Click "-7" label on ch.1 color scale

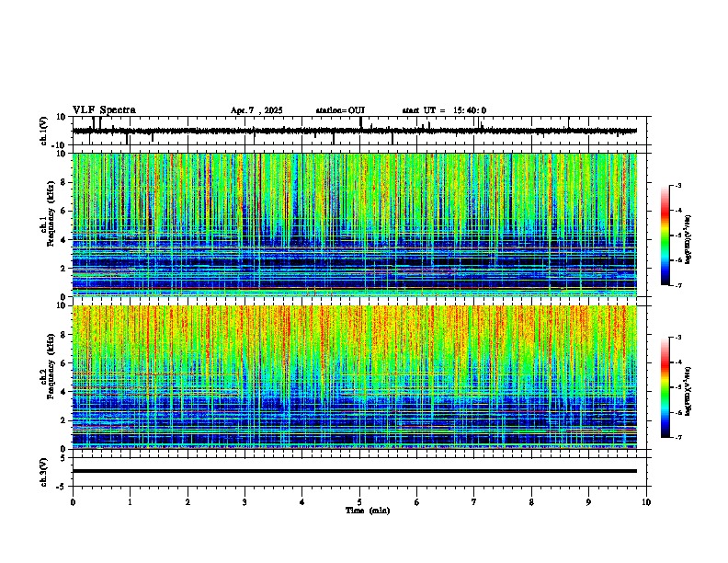coord(678,285)
